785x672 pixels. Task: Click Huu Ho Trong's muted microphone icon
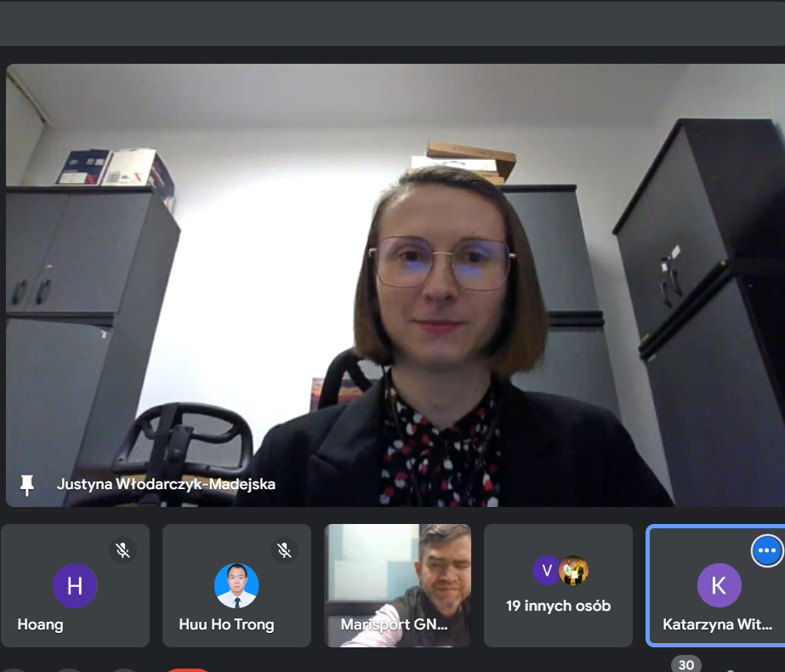285,550
